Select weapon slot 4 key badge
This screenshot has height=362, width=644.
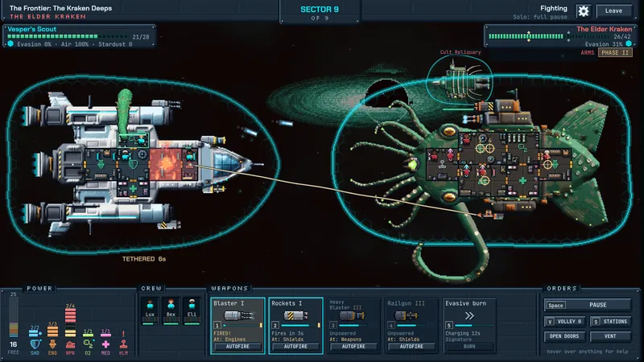tap(391, 325)
